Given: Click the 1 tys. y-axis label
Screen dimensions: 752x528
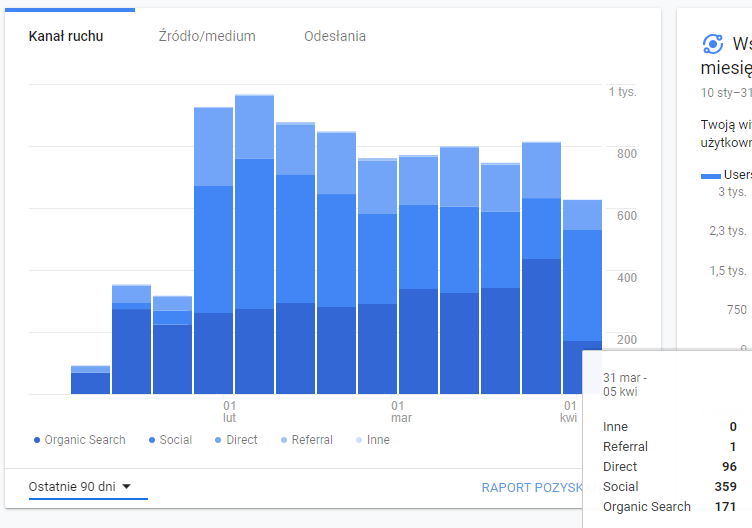Looking at the screenshot, I should [x=622, y=92].
